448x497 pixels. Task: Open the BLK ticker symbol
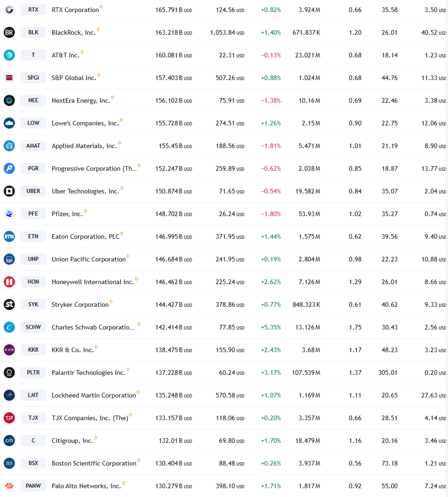[33, 32]
